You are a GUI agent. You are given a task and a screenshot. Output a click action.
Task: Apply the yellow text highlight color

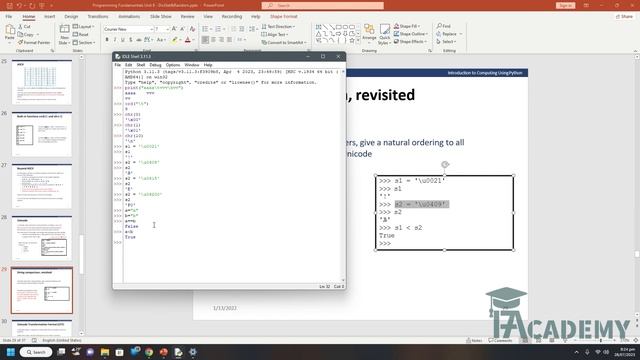tap(174, 40)
